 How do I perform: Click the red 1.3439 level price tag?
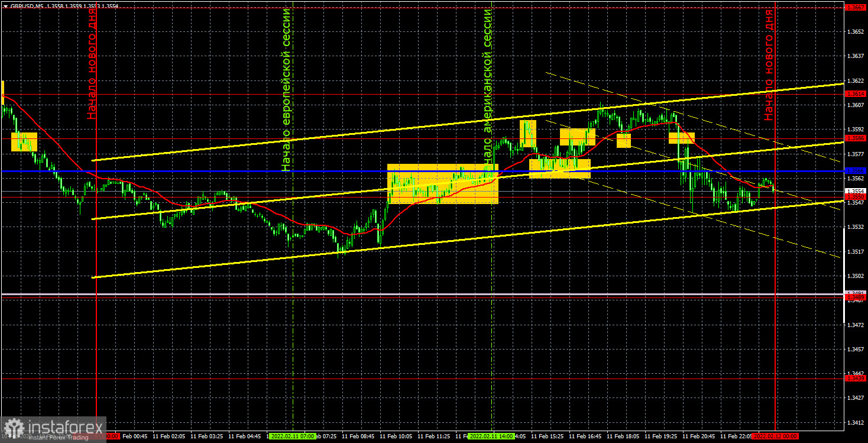click(856, 378)
